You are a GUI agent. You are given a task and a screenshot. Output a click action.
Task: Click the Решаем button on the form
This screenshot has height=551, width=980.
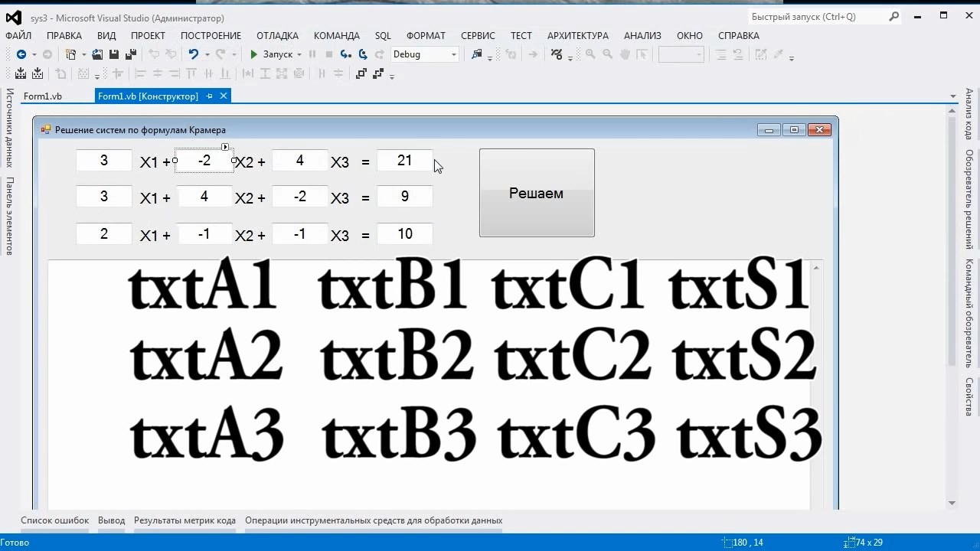pyautogui.click(x=537, y=193)
